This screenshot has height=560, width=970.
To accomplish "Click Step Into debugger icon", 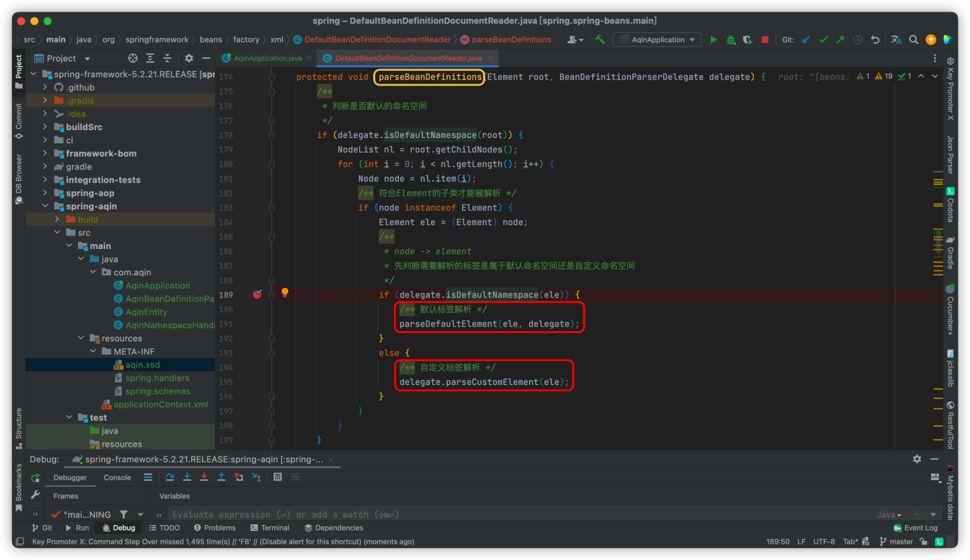I will (187, 477).
